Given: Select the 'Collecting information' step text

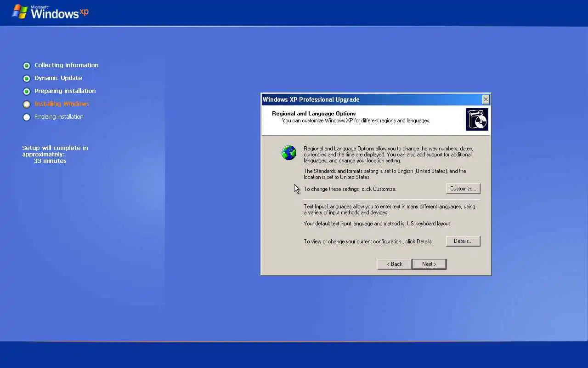Looking at the screenshot, I should point(67,65).
